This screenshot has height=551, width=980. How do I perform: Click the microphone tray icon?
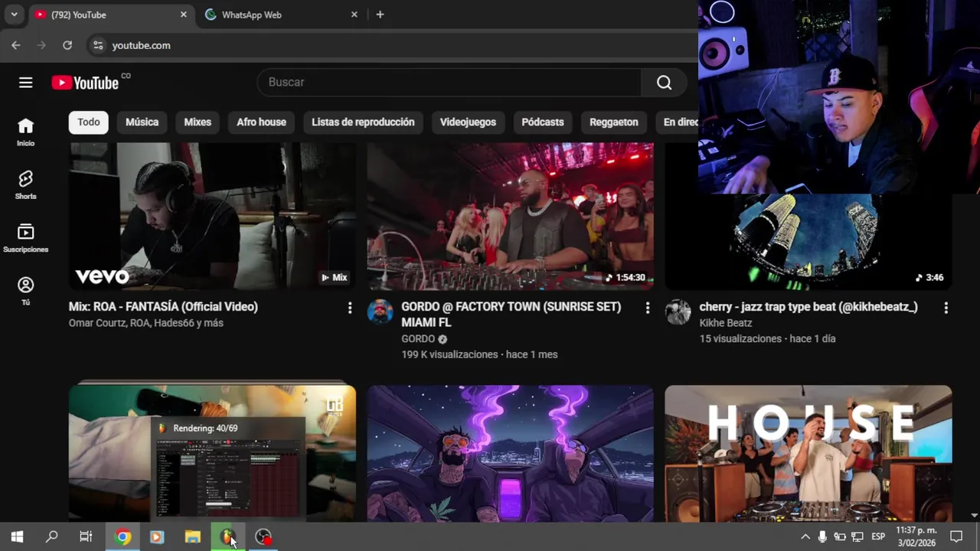[x=822, y=537]
